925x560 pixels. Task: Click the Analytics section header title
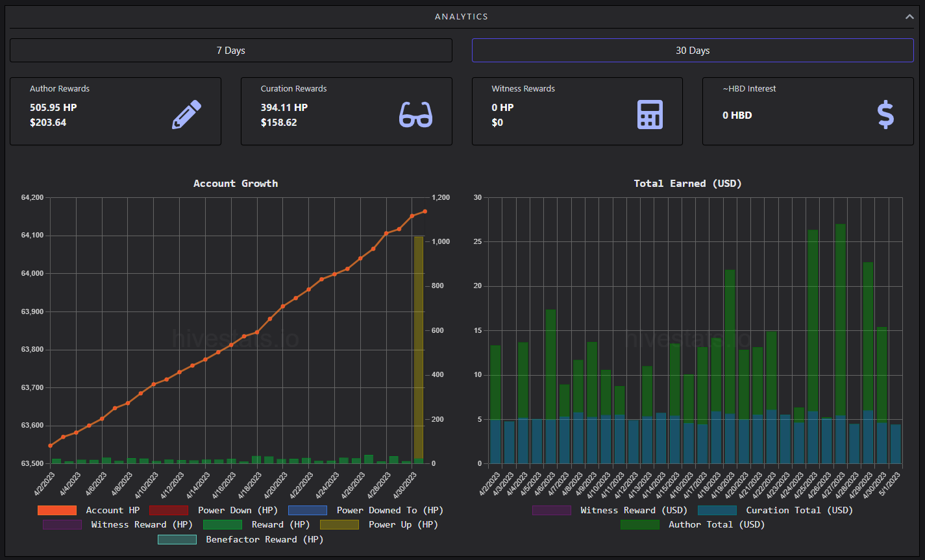(462, 17)
